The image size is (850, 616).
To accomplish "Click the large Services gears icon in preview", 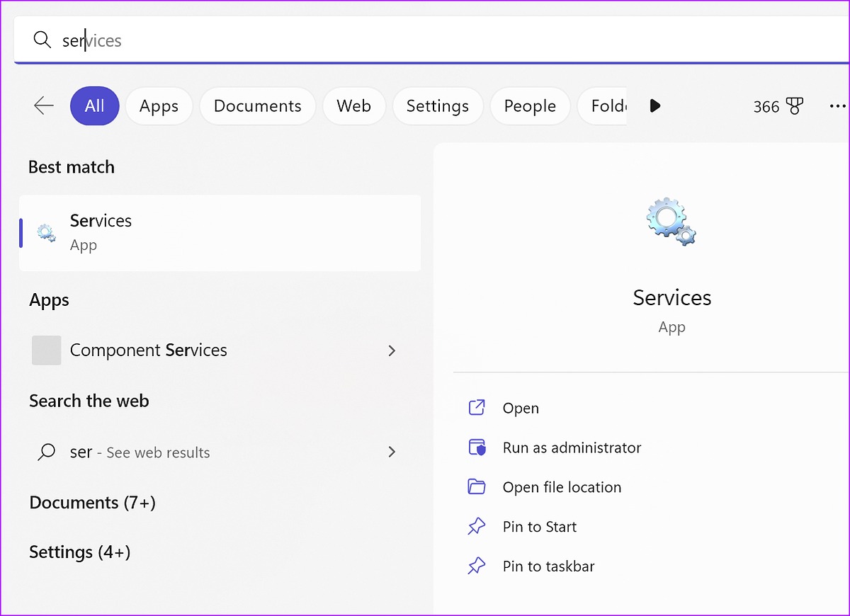I will point(671,222).
